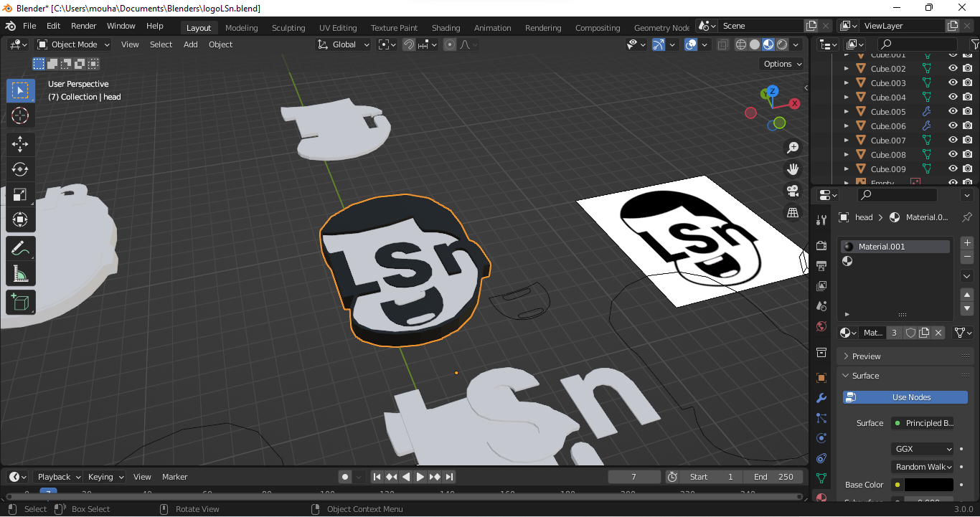Switch to the Sculpting workspace tab
Image resolution: width=980 pixels, height=517 pixels.
tap(288, 28)
